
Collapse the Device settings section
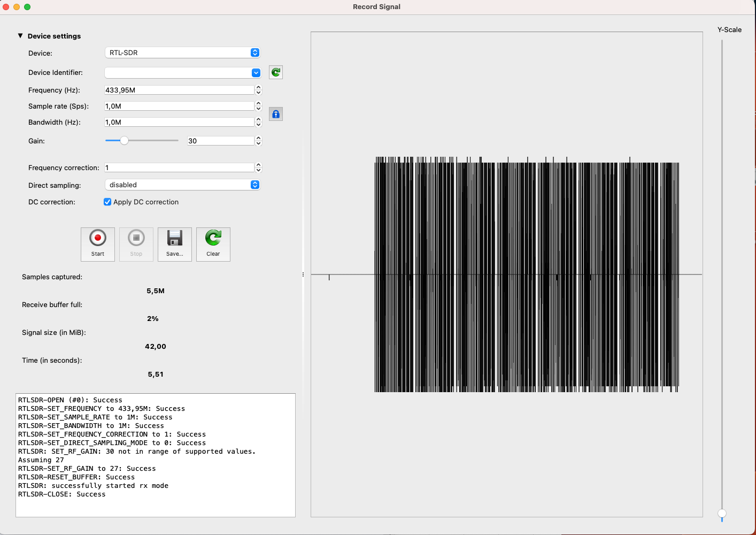[20, 36]
